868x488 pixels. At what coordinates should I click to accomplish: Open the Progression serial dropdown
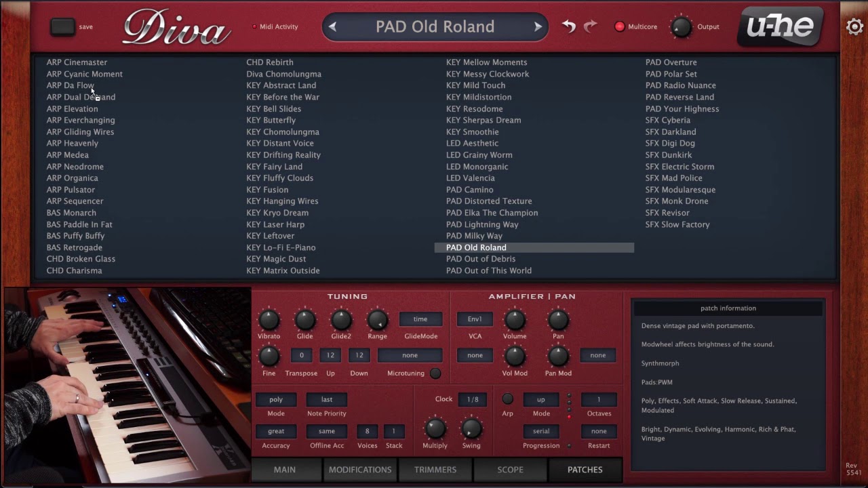541,431
